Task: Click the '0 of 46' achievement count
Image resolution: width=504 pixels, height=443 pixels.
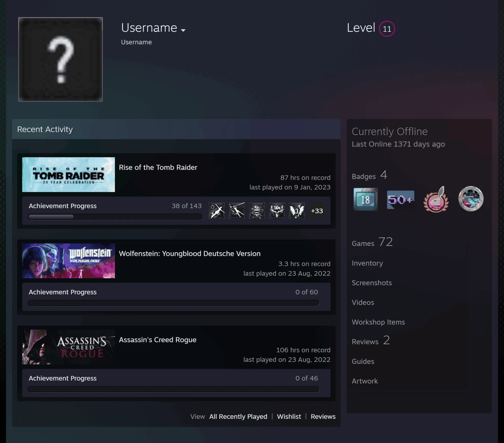Action: coord(307,378)
